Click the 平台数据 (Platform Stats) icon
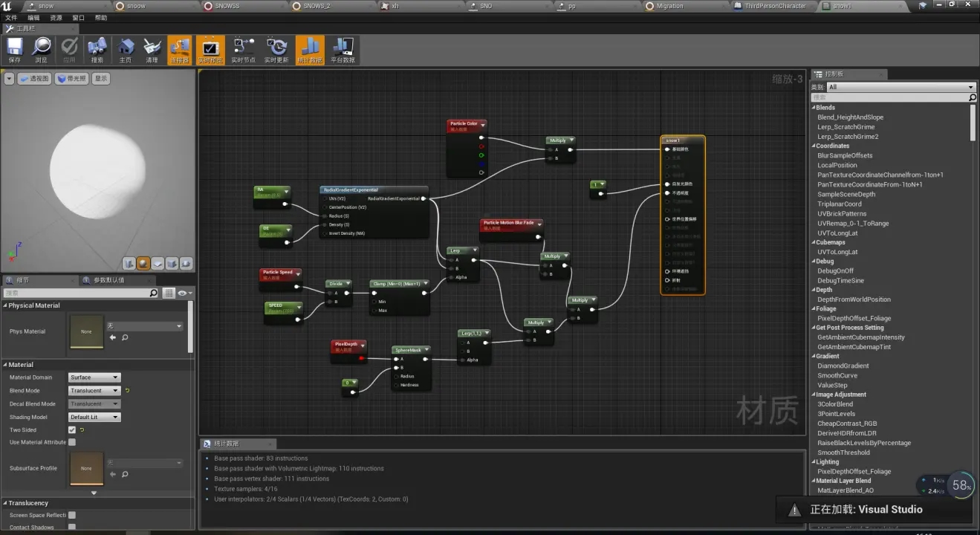The width and height of the screenshot is (980, 535). [343, 49]
